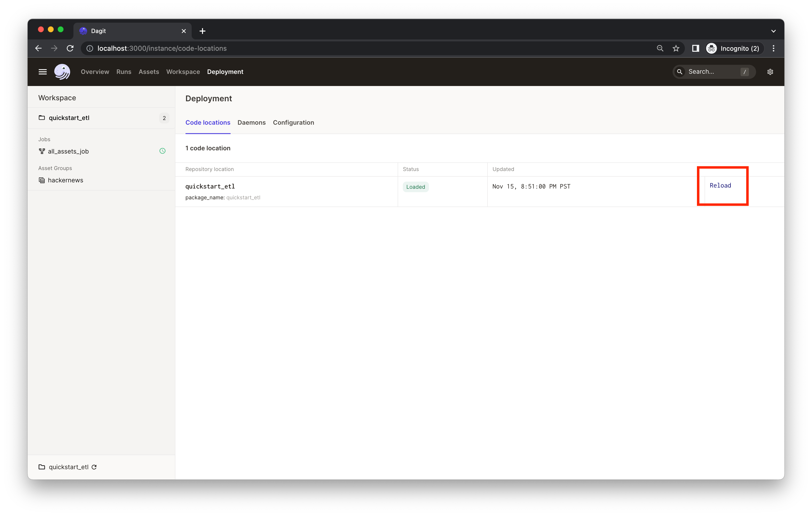The image size is (812, 516).
Task: Bookmark the page with the star icon
Action: coord(676,49)
